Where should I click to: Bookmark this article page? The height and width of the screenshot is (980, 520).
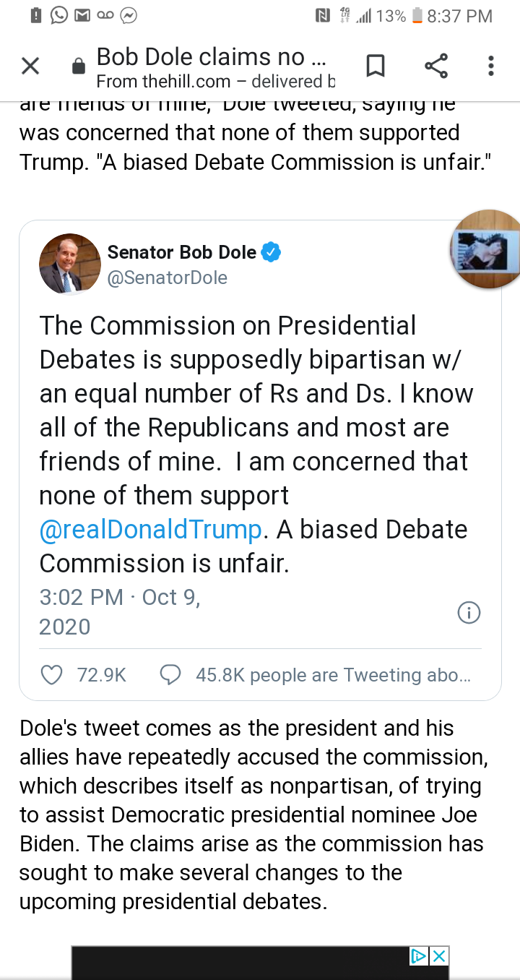point(375,66)
